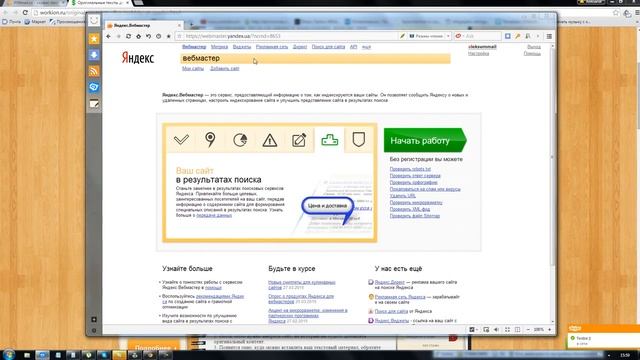Open the 'Вебмастер' service link
Image resolution: width=640 pixels, height=360 pixels.
point(194,47)
